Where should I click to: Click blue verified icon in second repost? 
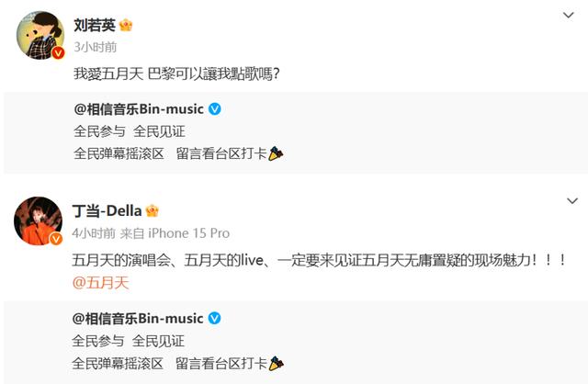click(215, 319)
